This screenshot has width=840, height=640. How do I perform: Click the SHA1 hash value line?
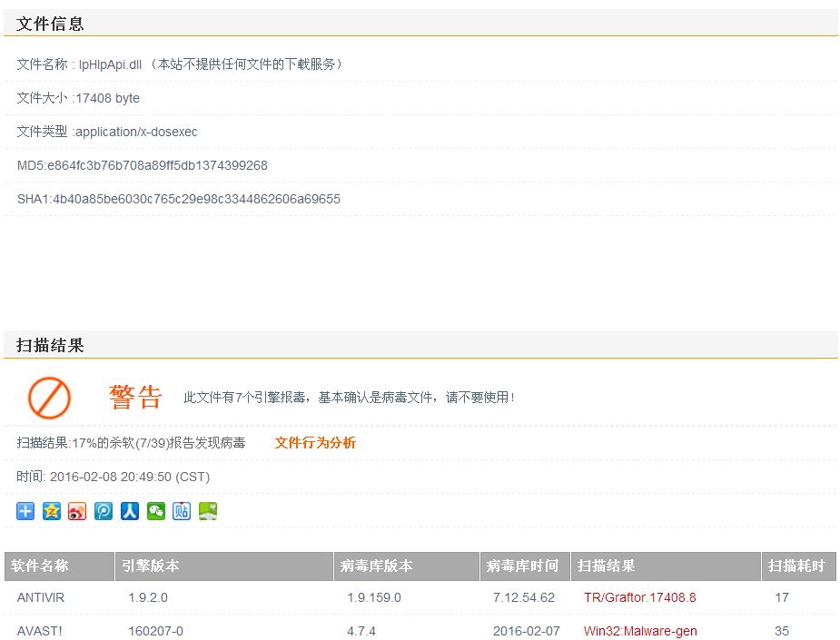(178, 199)
